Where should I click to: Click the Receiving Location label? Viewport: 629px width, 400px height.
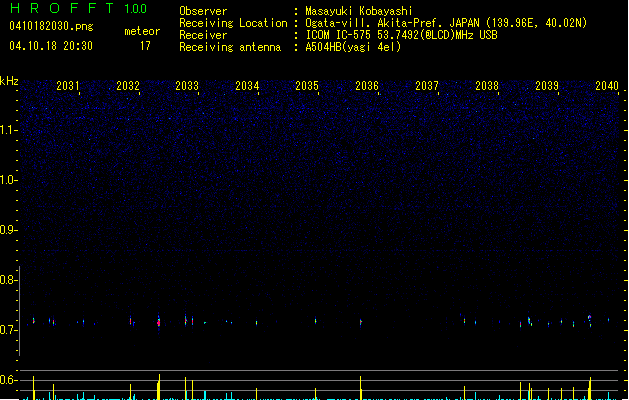(233, 23)
